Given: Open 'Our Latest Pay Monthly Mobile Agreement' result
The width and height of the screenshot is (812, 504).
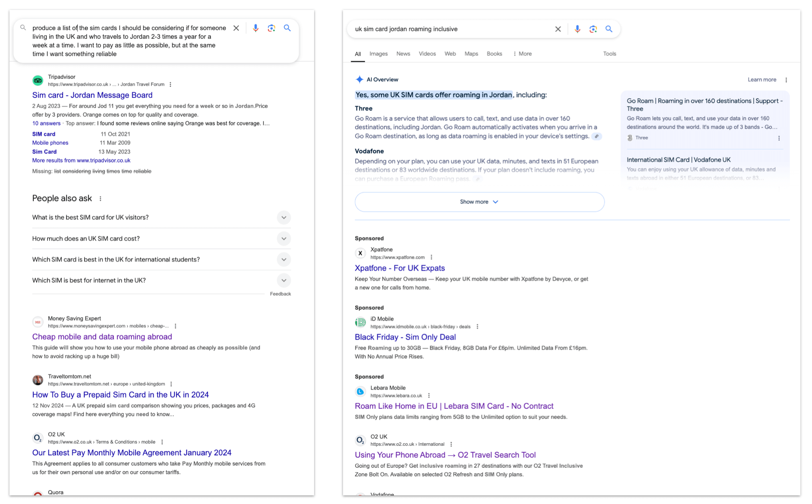Looking at the screenshot, I should (x=132, y=453).
